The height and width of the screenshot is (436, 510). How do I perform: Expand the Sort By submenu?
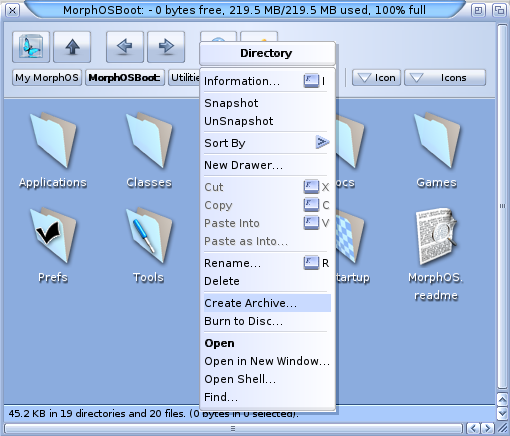click(267, 143)
